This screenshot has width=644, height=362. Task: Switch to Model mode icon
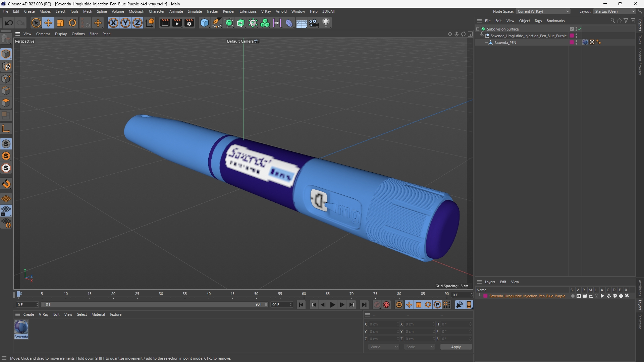[6, 54]
